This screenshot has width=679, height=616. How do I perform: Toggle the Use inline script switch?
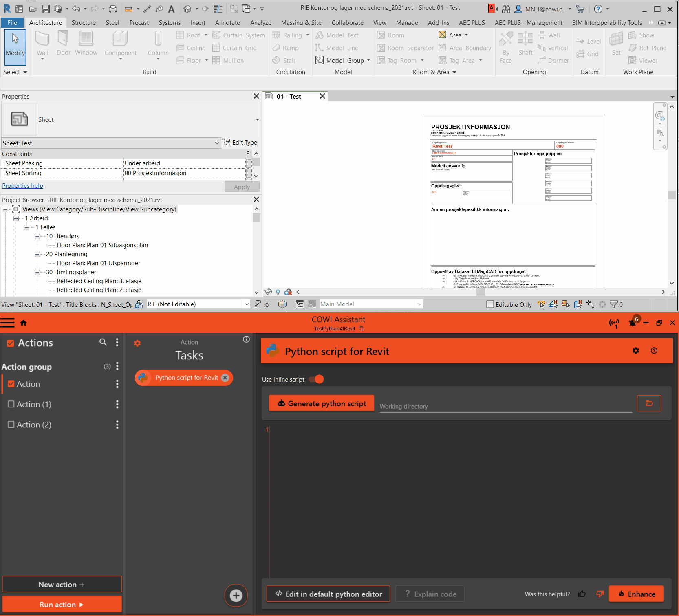coord(316,379)
